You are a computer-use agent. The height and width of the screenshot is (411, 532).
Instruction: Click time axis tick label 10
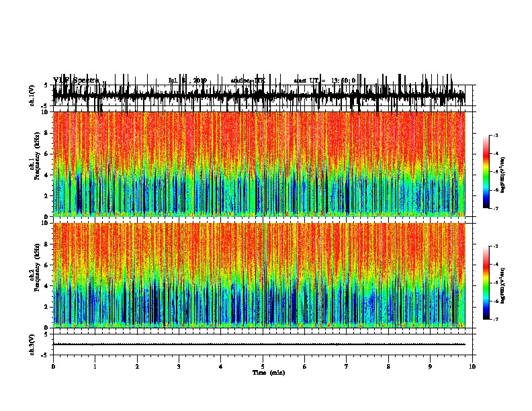(472, 367)
